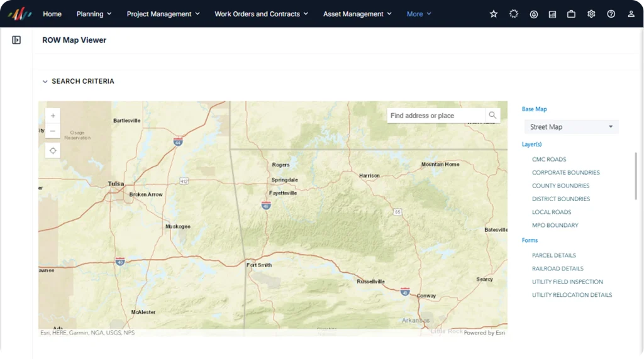The image size is (644, 359).
Task: Click the map search magnifier icon
Action: [492, 116]
